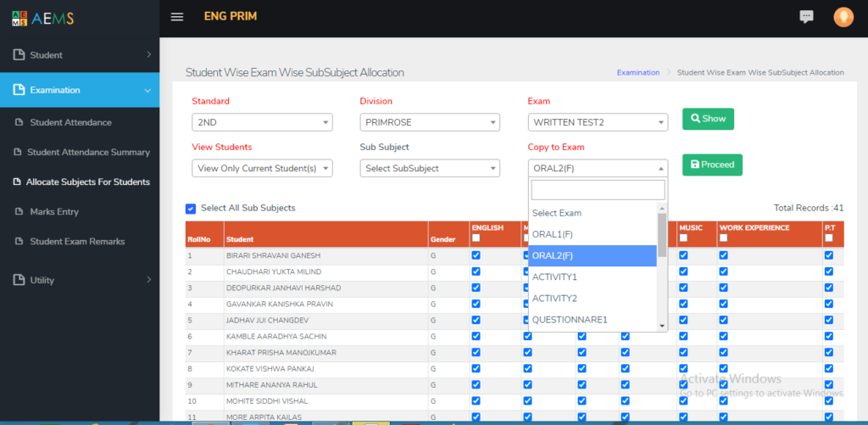Select ORAL1(F) from exam list
Viewport: 868px width, 425px height.
[593, 234]
